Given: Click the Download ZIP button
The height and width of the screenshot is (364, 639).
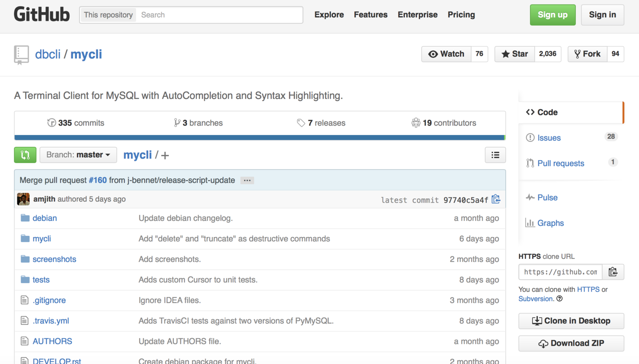Looking at the screenshot, I should coord(571,343).
